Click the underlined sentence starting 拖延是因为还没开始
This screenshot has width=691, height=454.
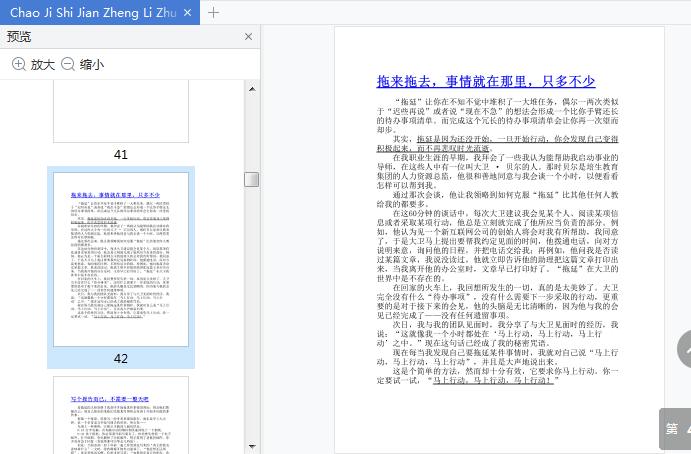click(x=497, y=143)
